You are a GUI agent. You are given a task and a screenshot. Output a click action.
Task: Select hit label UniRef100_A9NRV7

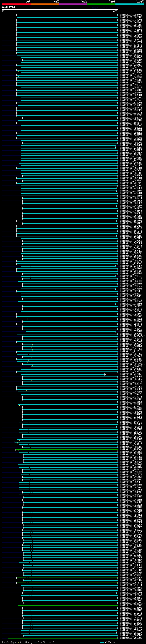coord(131,628)
